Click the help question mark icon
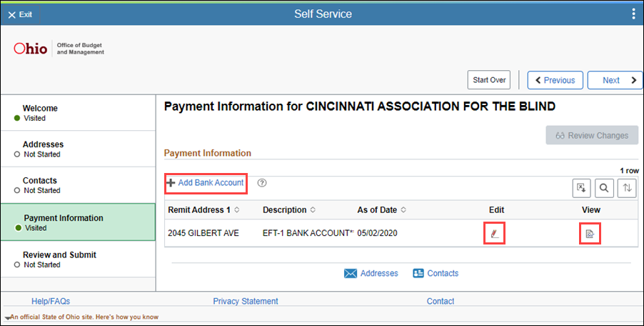 (262, 183)
